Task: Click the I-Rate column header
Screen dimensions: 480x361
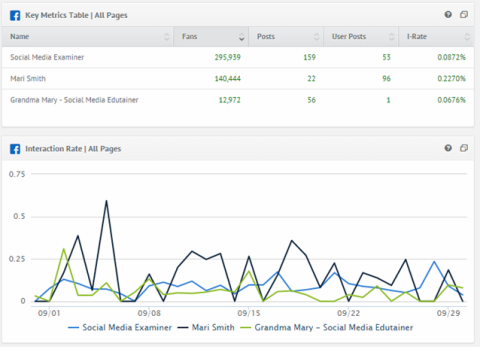Action: 436,37
